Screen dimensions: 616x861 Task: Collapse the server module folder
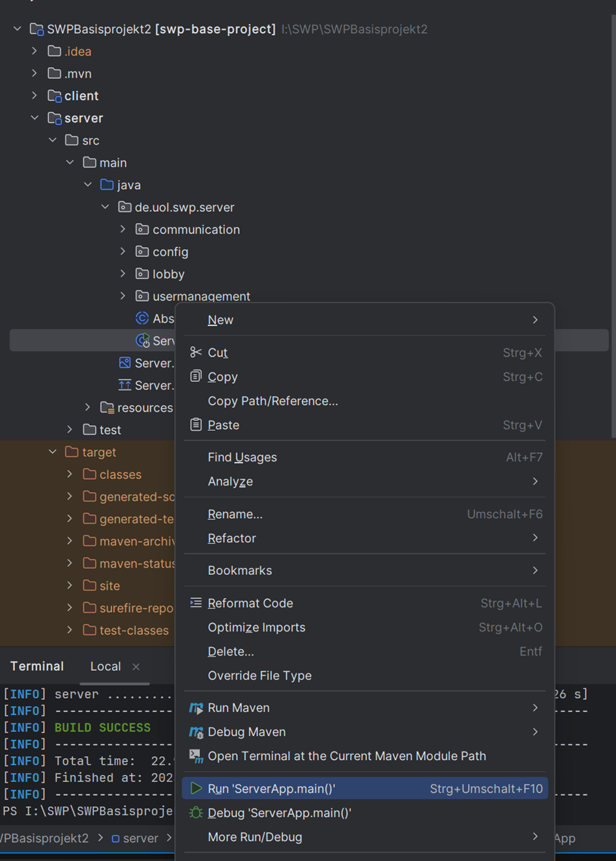click(x=35, y=118)
